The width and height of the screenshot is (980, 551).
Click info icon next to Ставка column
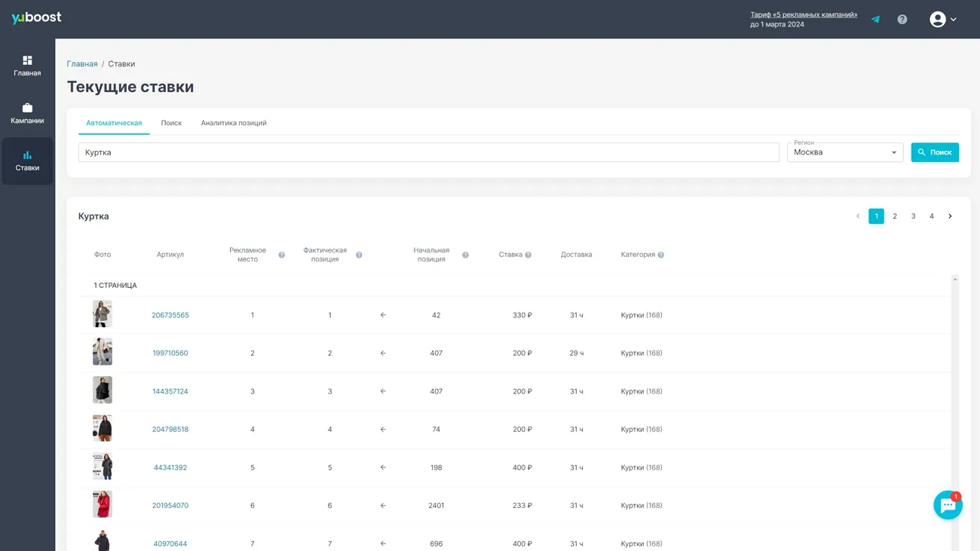528,255
